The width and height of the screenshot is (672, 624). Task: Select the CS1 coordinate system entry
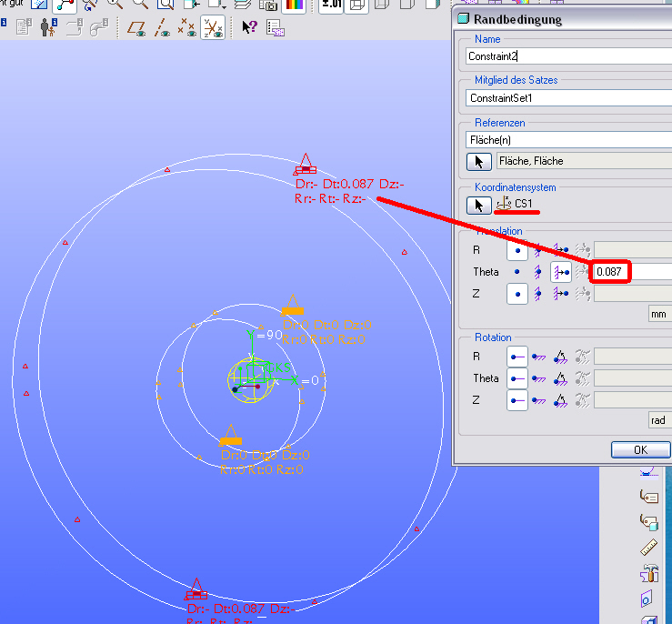(515, 203)
